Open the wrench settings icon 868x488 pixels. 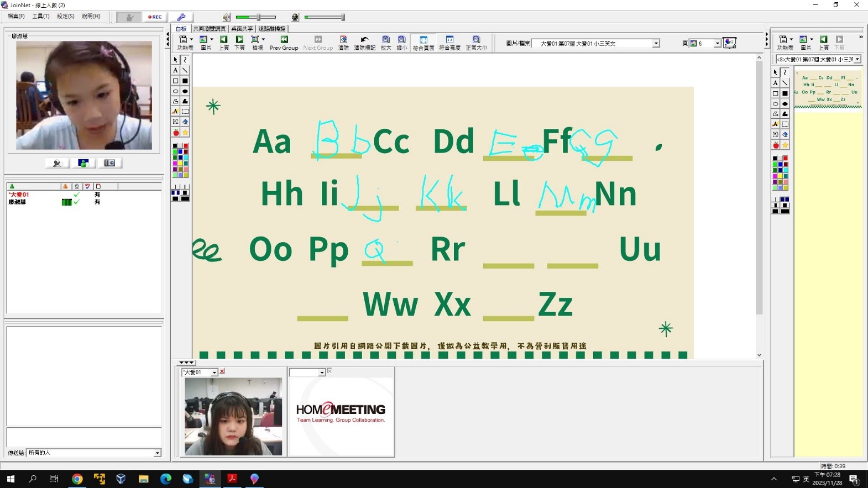181,17
